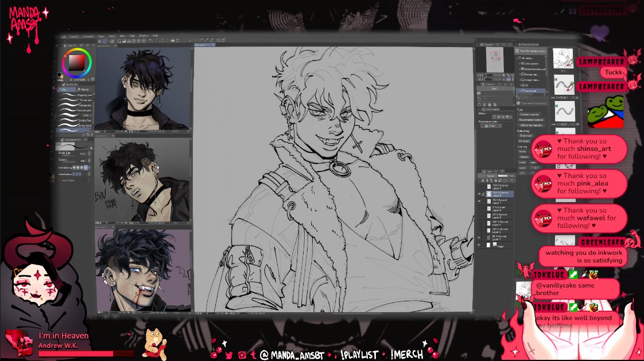The width and height of the screenshot is (644, 361).
Task: Pick a shade in the color square
Action: pyautogui.click(x=77, y=63)
